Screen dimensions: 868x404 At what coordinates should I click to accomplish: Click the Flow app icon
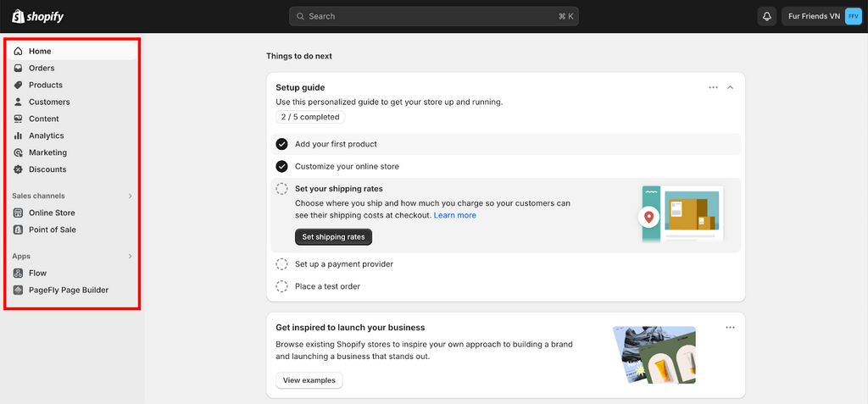pos(19,273)
